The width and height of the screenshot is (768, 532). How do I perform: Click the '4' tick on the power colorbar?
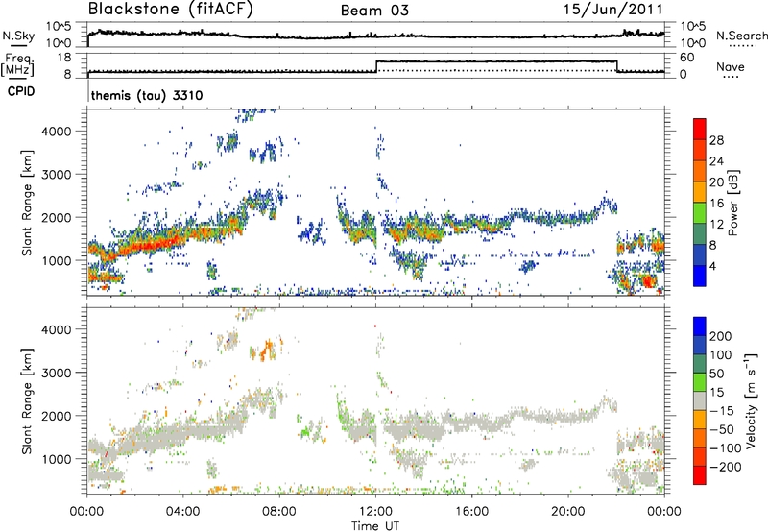pos(712,267)
